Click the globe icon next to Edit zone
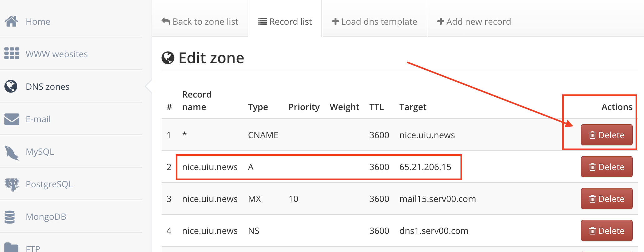Viewport: 644px width, 252px height. point(168,58)
